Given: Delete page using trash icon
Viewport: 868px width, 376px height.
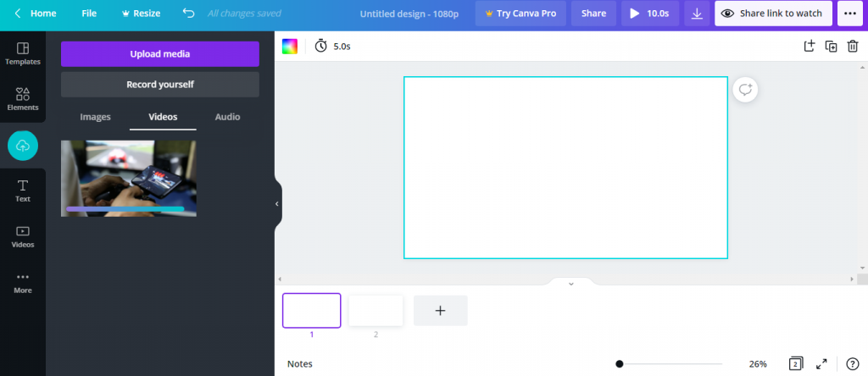Looking at the screenshot, I should tap(853, 46).
